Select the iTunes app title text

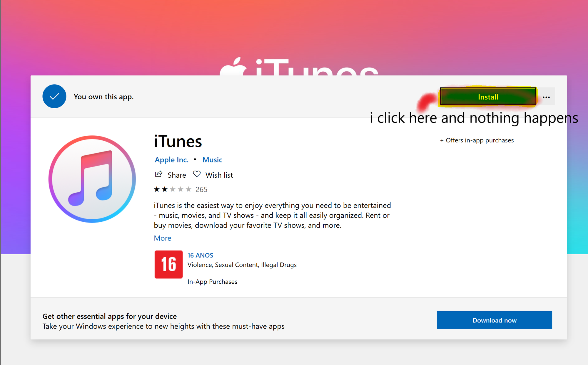click(x=178, y=141)
